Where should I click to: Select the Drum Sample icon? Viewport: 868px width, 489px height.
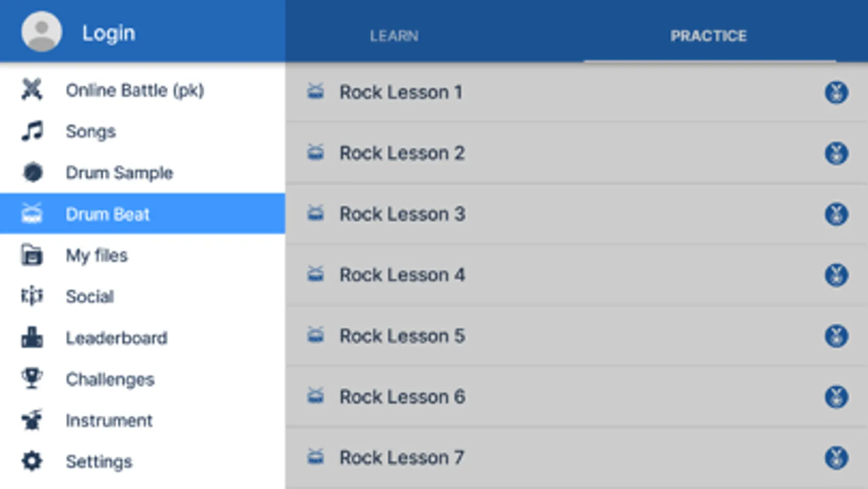(32, 172)
